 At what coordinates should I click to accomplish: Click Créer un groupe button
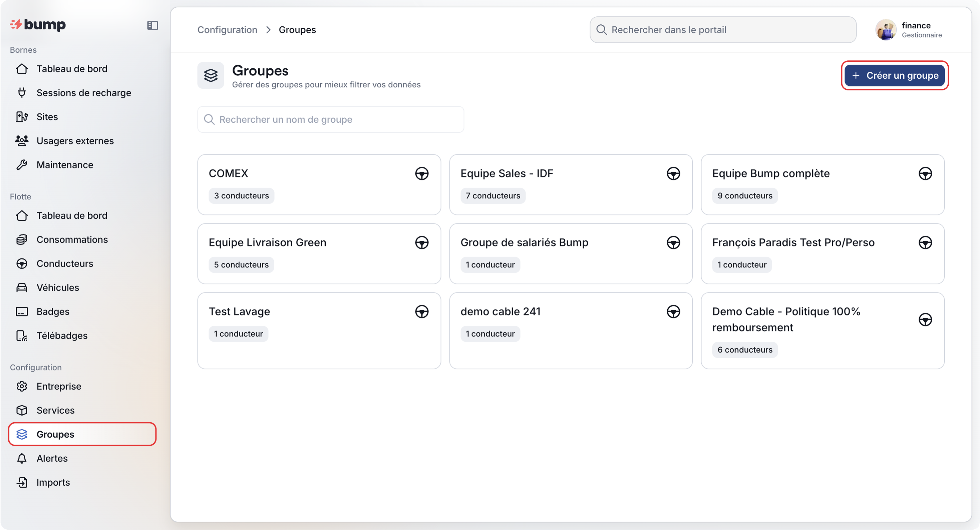894,75
